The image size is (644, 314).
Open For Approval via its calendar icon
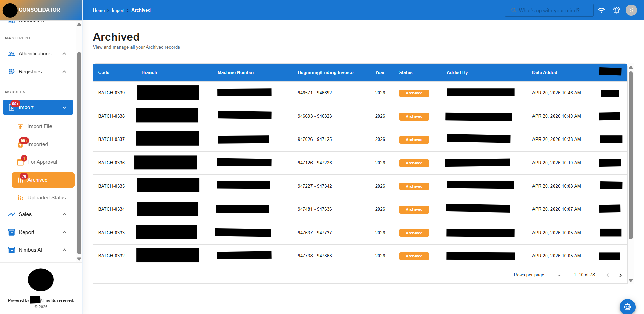[21, 162]
